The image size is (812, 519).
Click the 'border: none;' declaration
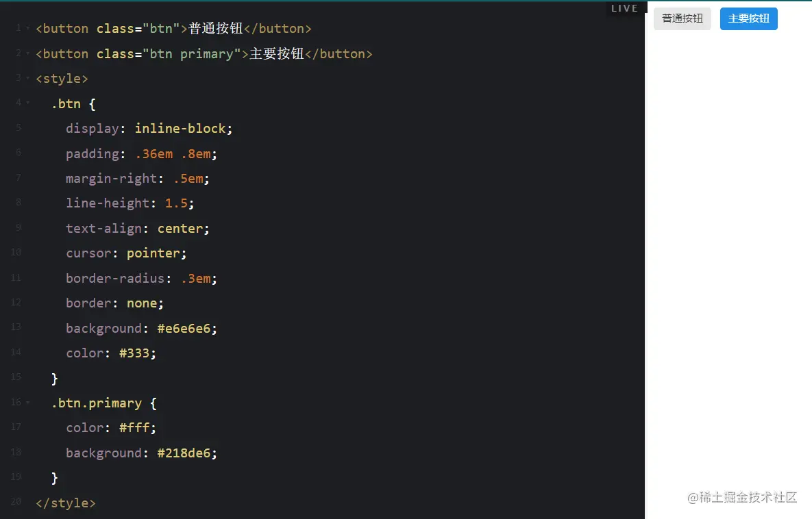pyautogui.click(x=114, y=303)
